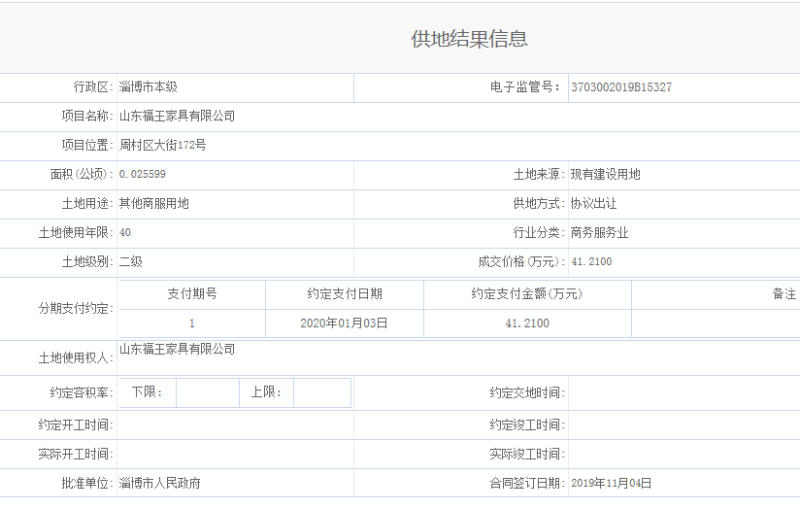This screenshot has width=800, height=509.
Task: Click the 约定支付日期 column header
Action: (x=344, y=294)
